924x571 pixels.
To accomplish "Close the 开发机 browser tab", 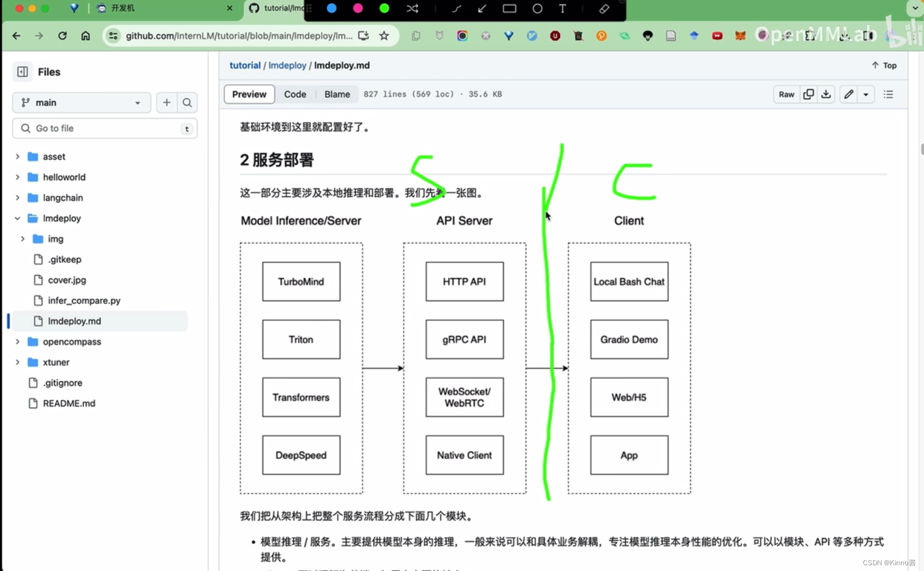I will [229, 8].
